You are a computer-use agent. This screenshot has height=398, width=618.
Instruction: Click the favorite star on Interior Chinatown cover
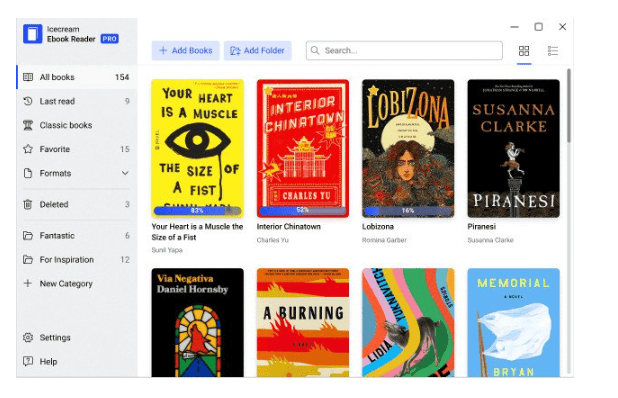tap(268, 91)
